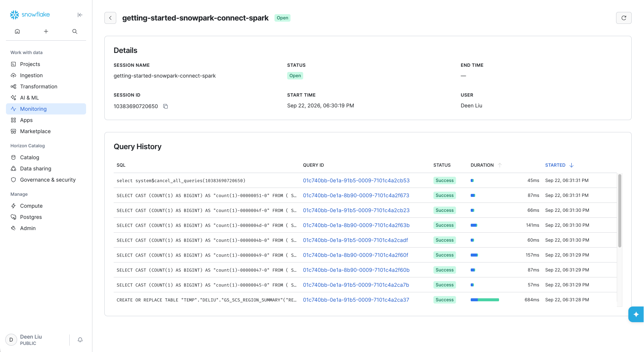Click the STATUS column header in Query History
The image size is (644, 352).
[442, 165]
